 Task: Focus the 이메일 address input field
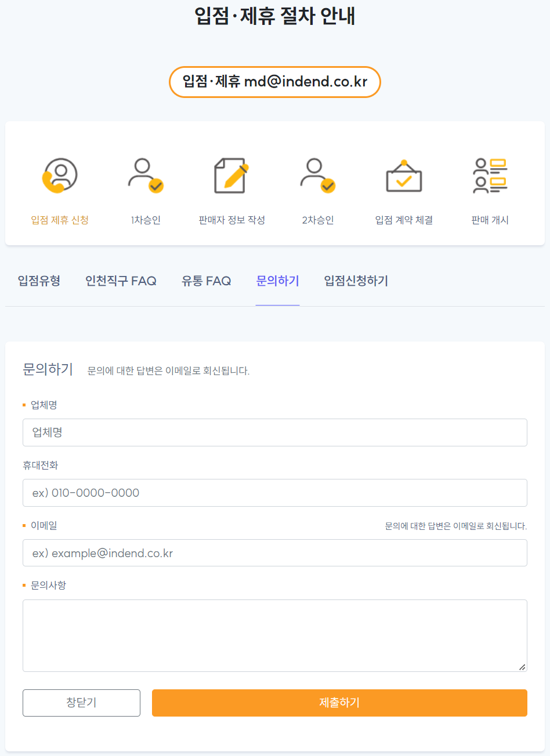(275, 553)
